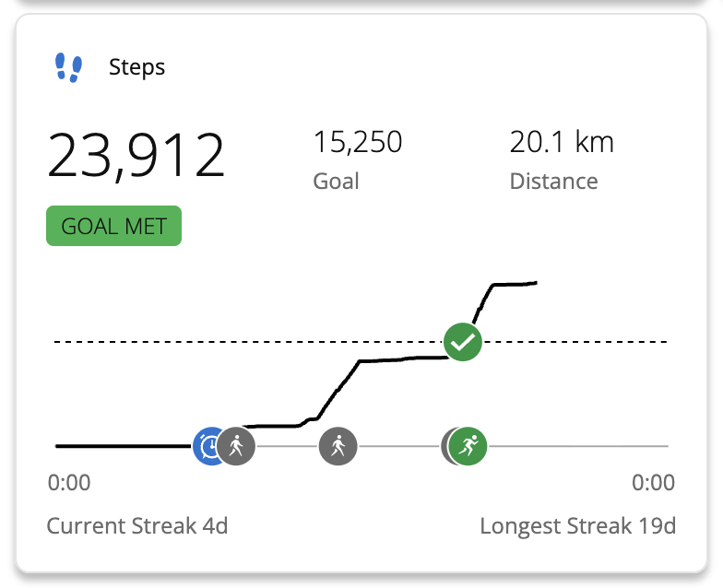This screenshot has height=588, width=723.
Task: Click the end of the steps curve
Action: (x=535, y=283)
